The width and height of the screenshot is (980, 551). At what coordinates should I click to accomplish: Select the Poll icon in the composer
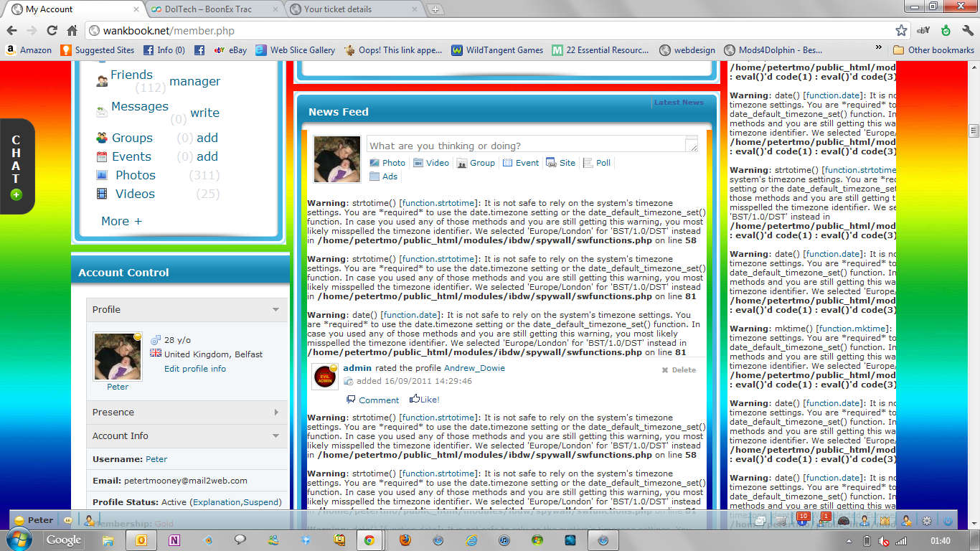[588, 163]
